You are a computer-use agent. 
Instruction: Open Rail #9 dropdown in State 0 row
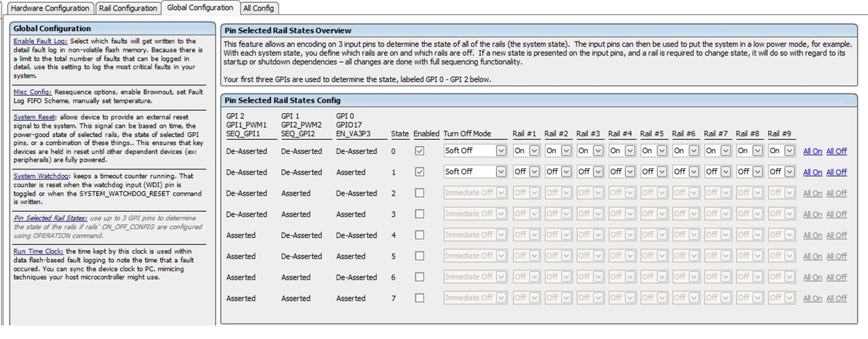(x=780, y=150)
